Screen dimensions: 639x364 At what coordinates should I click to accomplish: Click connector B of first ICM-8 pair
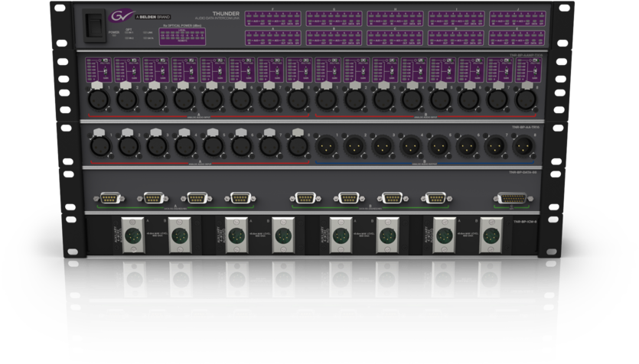click(x=180, y=236)
